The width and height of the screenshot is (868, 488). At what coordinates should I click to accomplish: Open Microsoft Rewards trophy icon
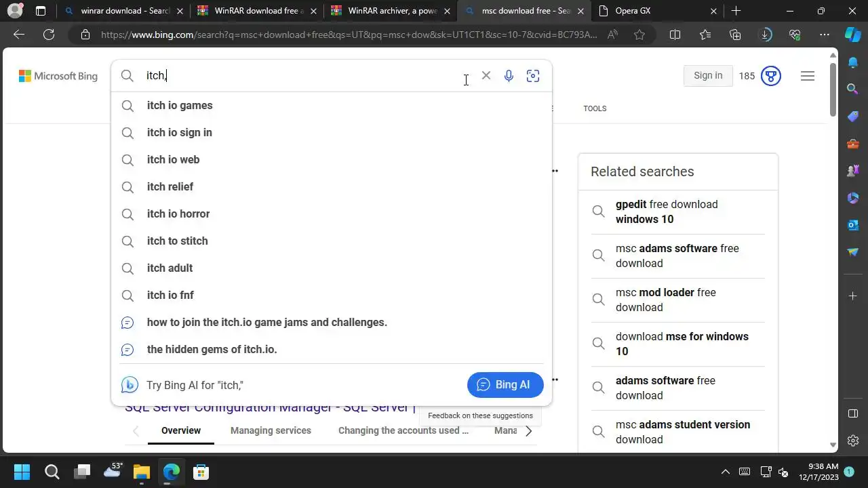(771, 76)
